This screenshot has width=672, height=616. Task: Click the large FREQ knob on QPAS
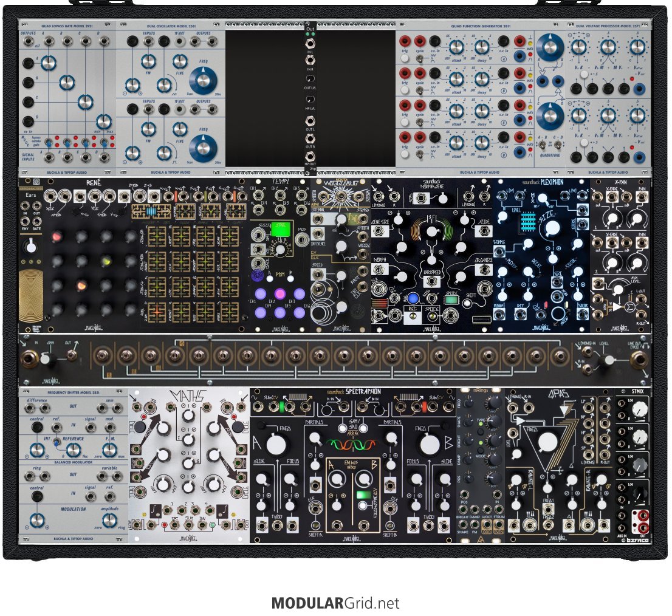point(547,442)
